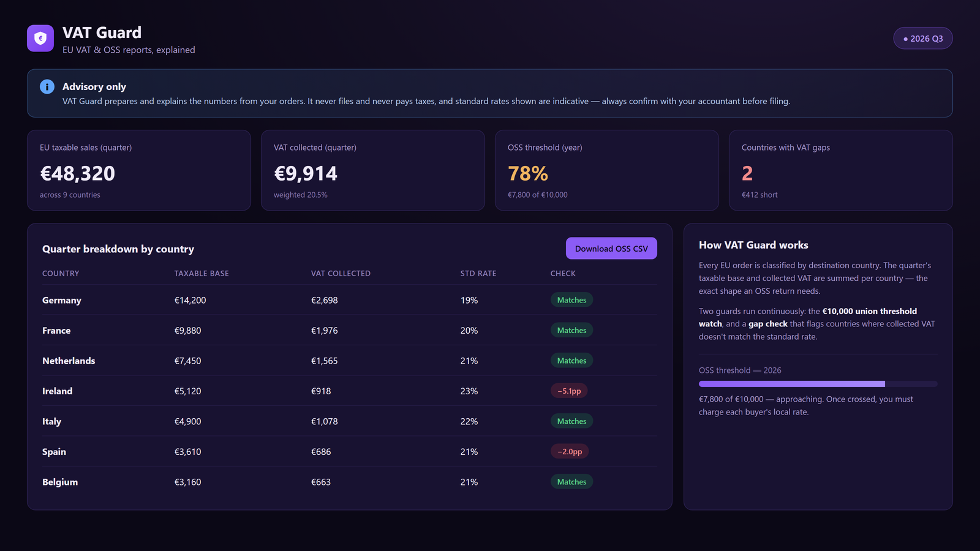980x551 pixels.
Task: Sort by the VAT Collected column header
Action: 341,274
